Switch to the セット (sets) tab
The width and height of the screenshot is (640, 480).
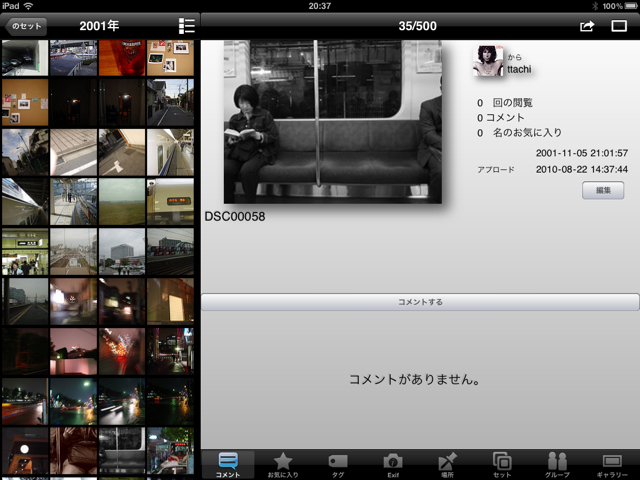click(503, 464)
